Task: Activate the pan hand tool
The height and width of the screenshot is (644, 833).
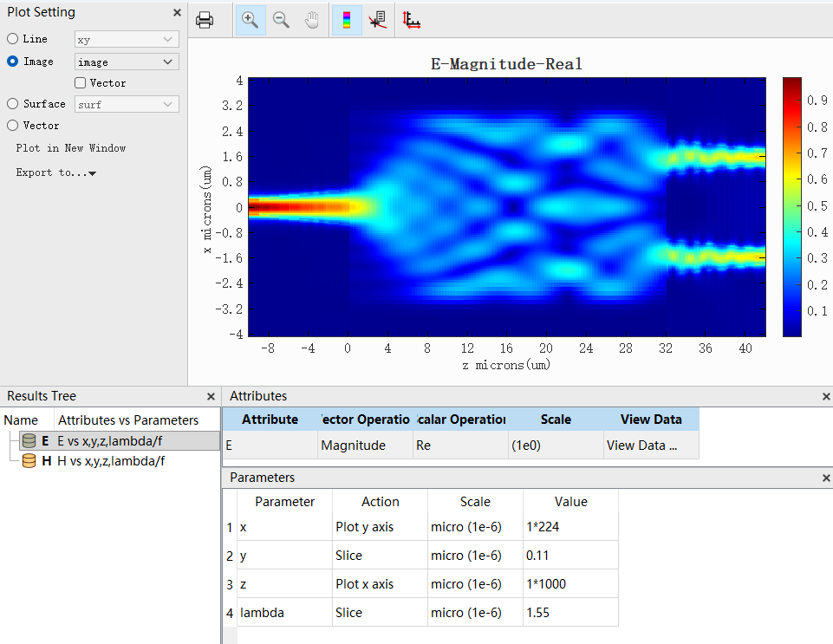Action: click(312, 20)
